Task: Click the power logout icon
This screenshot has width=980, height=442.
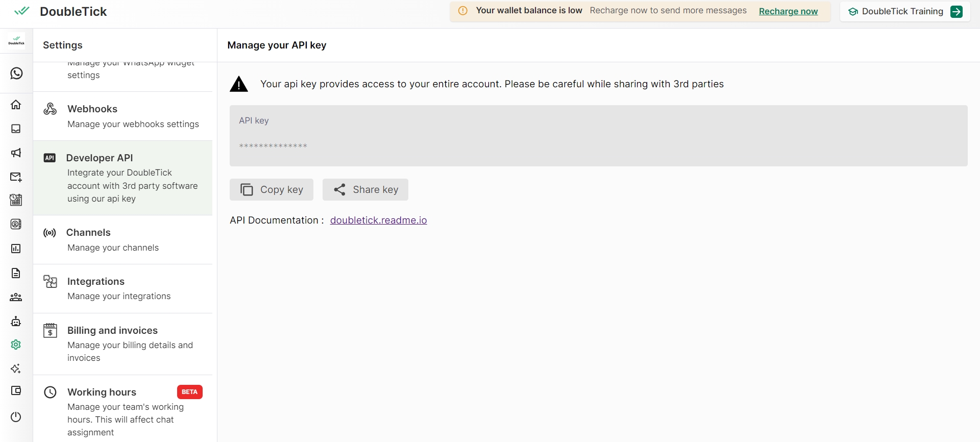Action: (x=16, y=416)
